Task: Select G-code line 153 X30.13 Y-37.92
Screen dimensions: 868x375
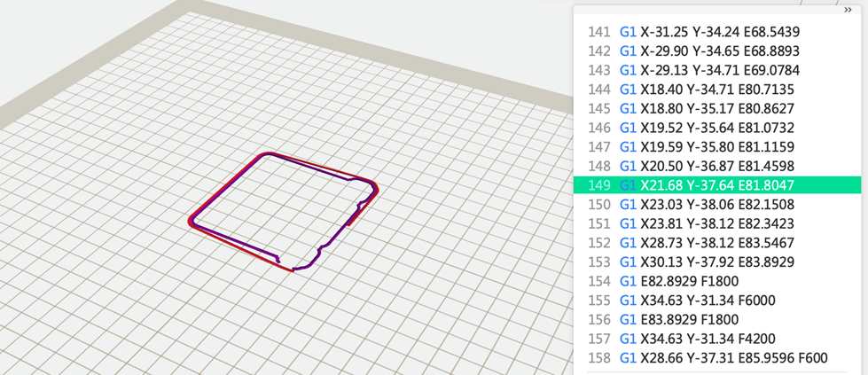Action: (717, 262)
